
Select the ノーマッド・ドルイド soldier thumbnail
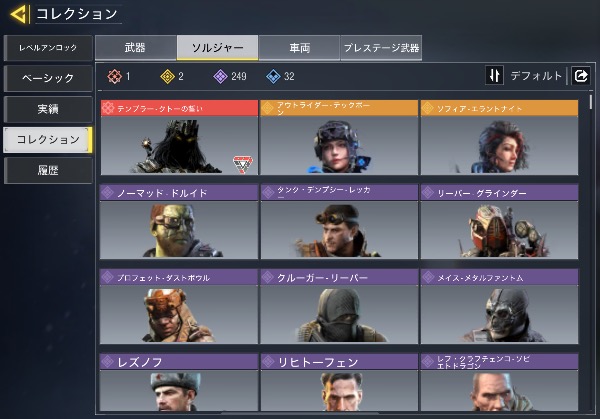tap(179, 230)
